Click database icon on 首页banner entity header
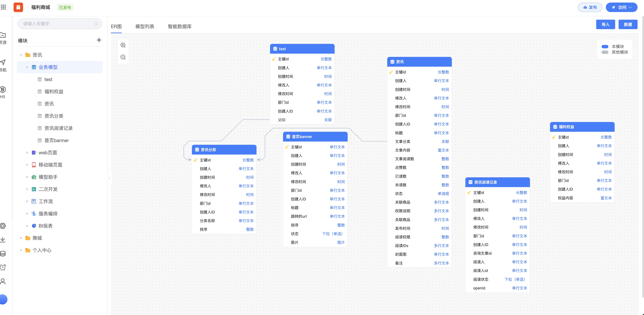The image size is (644, 315). pos(288,136)
